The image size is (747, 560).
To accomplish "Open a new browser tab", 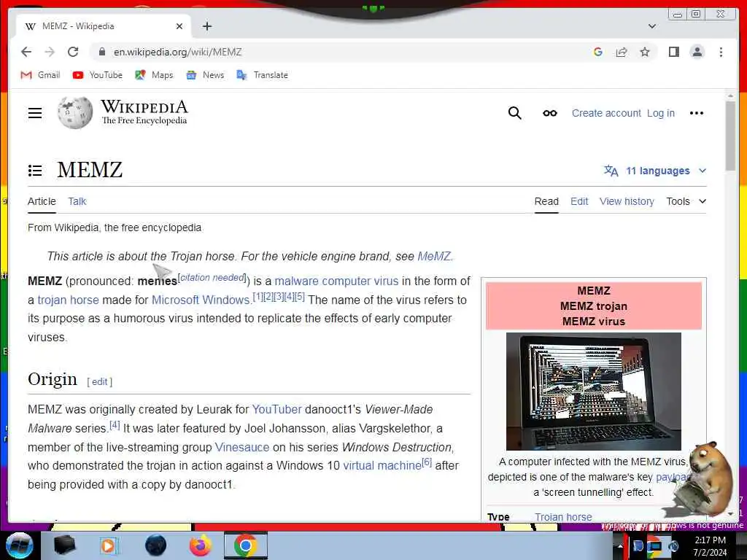I will (206, 26).
